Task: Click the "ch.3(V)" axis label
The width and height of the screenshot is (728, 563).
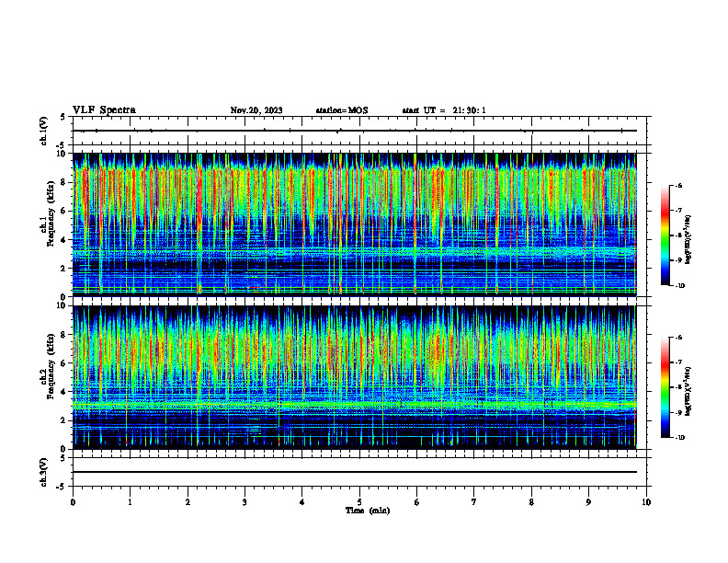Action: tap(44, 472)
